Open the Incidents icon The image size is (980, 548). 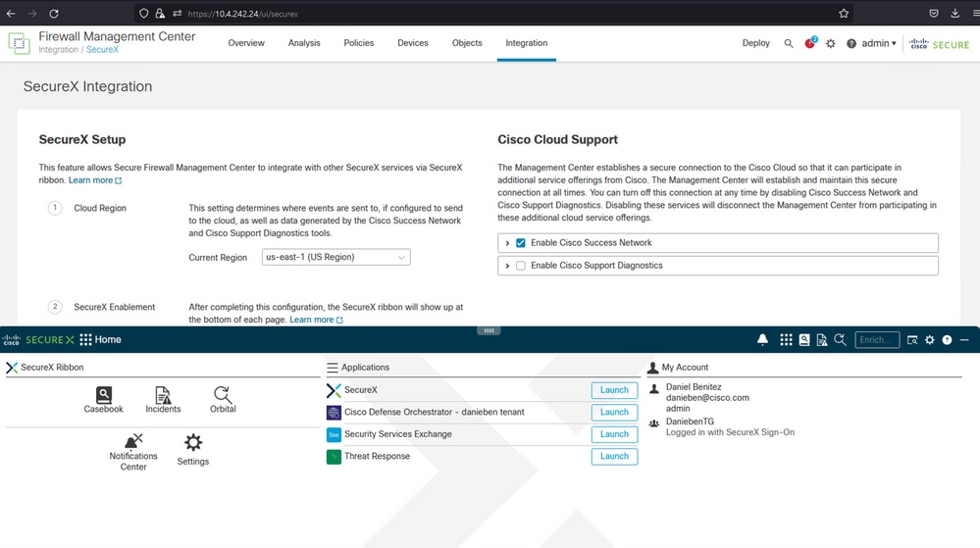click(163, 399)
